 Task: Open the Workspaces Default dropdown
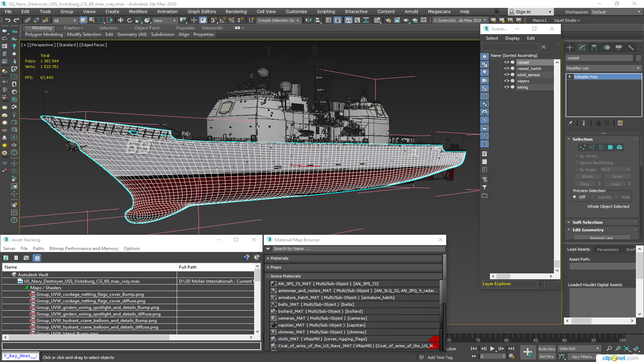[616, 12]
